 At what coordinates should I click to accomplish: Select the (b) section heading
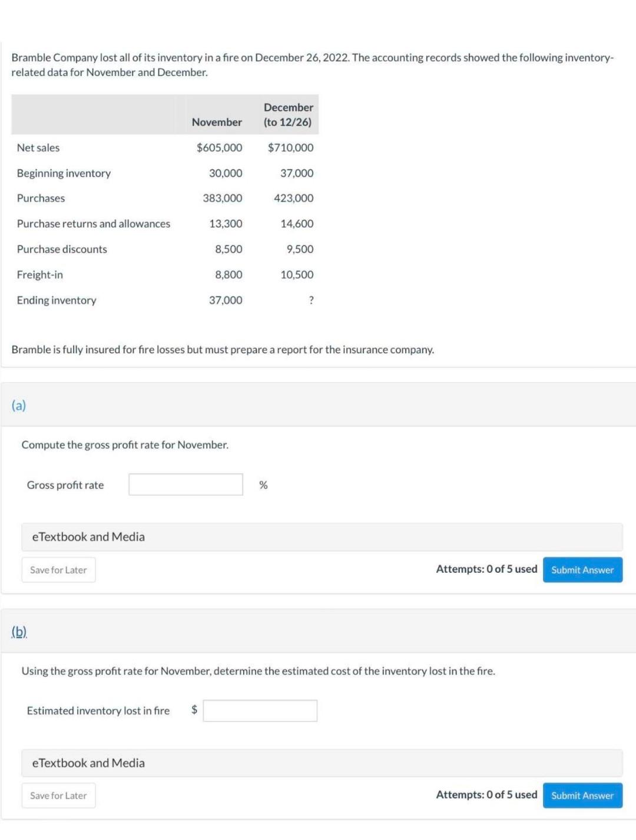19,632
